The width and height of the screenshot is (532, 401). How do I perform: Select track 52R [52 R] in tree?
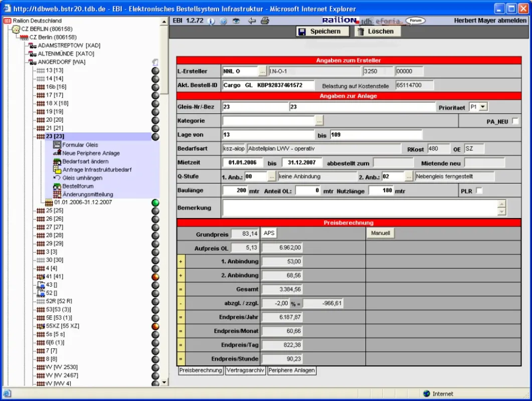(59, 301)
